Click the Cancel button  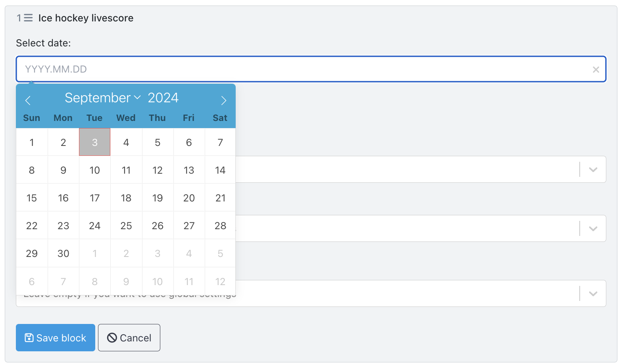pyautogui.click(x=129, y=338)
